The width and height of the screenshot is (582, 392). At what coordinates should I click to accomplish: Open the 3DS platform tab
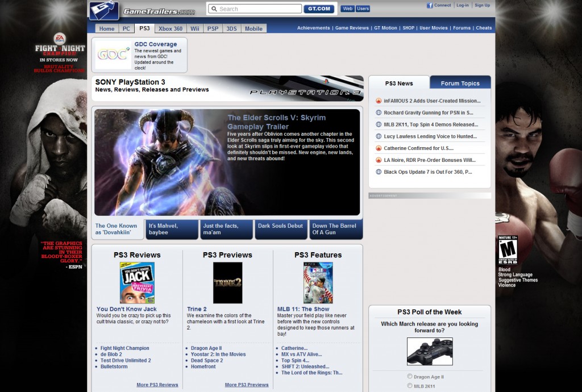click(x=232, y=28)
